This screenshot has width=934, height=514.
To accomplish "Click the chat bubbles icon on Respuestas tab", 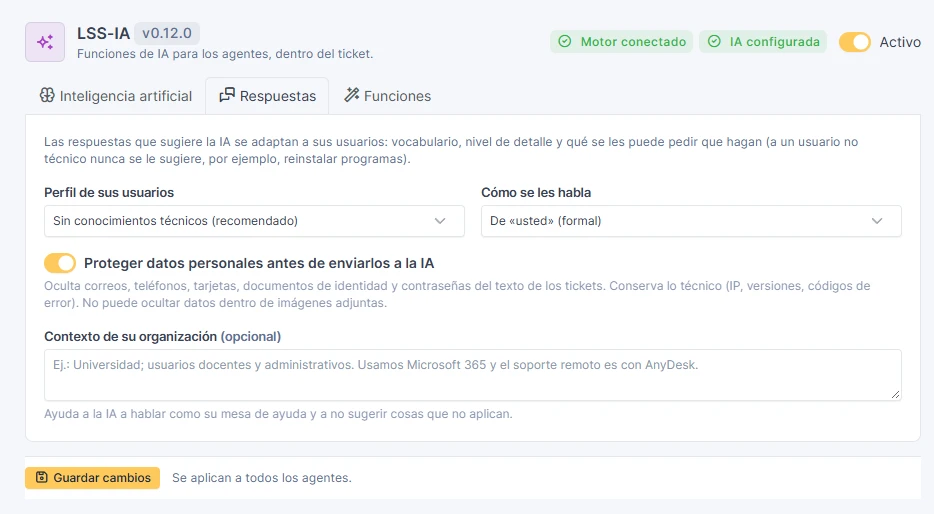I will pos(227,95).
